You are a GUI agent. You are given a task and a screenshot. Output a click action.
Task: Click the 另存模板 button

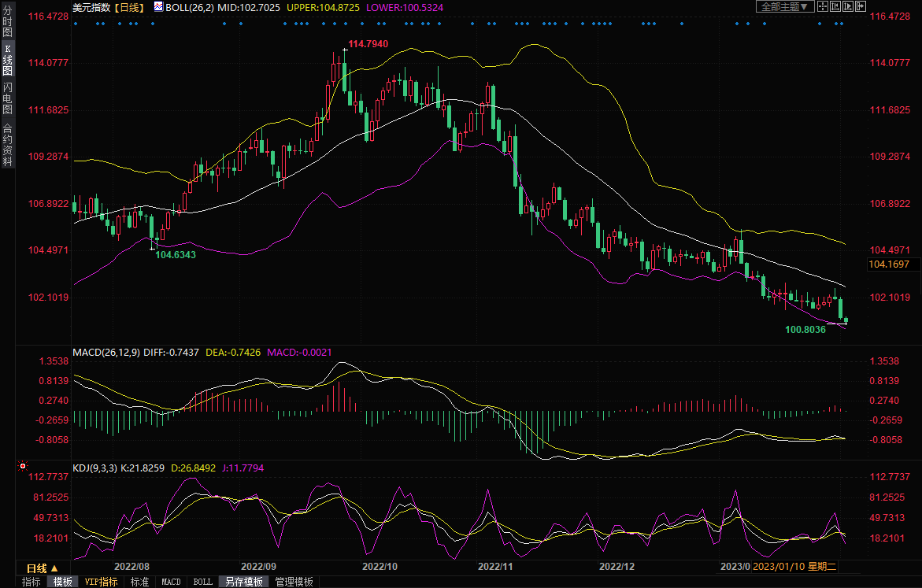(243, 582)
